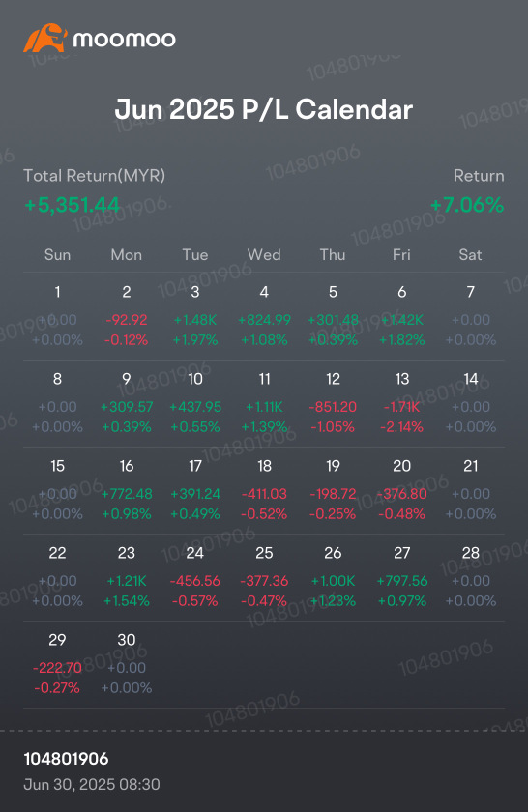
Task: Tap June 29 cell showing -222.70
Action: [57, 664]
